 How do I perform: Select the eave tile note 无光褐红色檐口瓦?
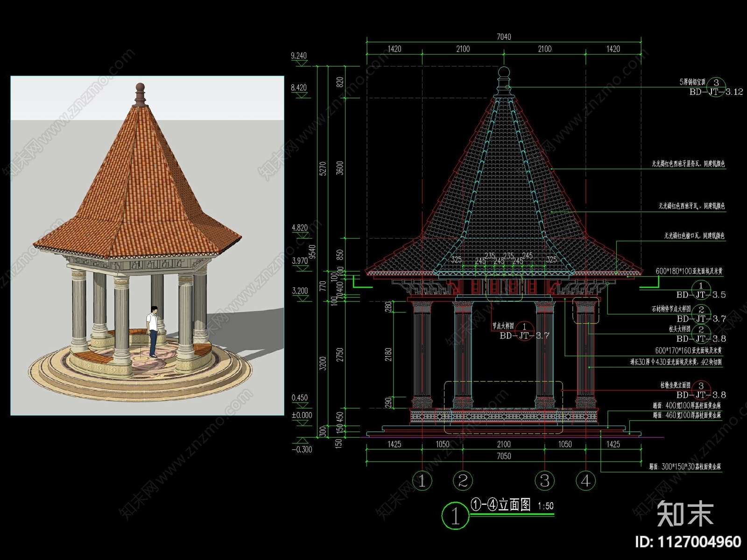tap(694, 236)
